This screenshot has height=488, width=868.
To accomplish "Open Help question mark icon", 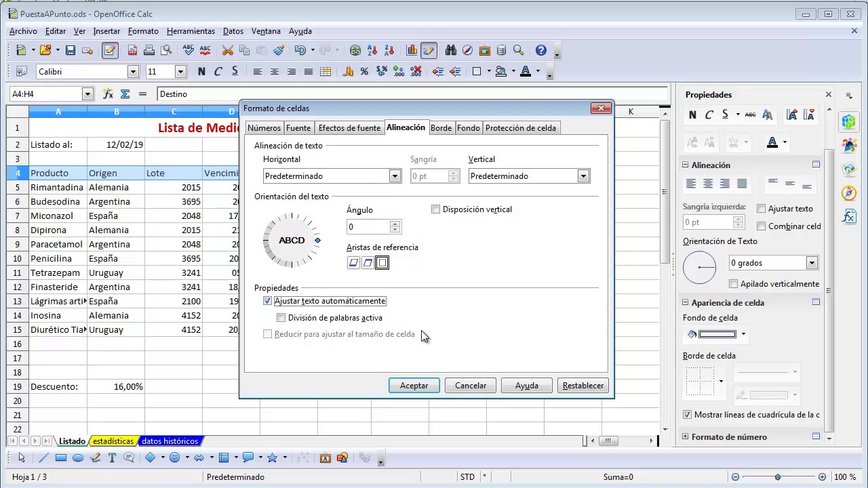I will pos(540,50).
